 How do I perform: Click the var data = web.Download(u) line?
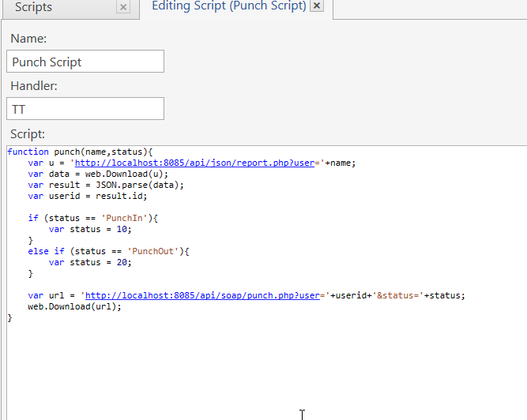[98, 174]
